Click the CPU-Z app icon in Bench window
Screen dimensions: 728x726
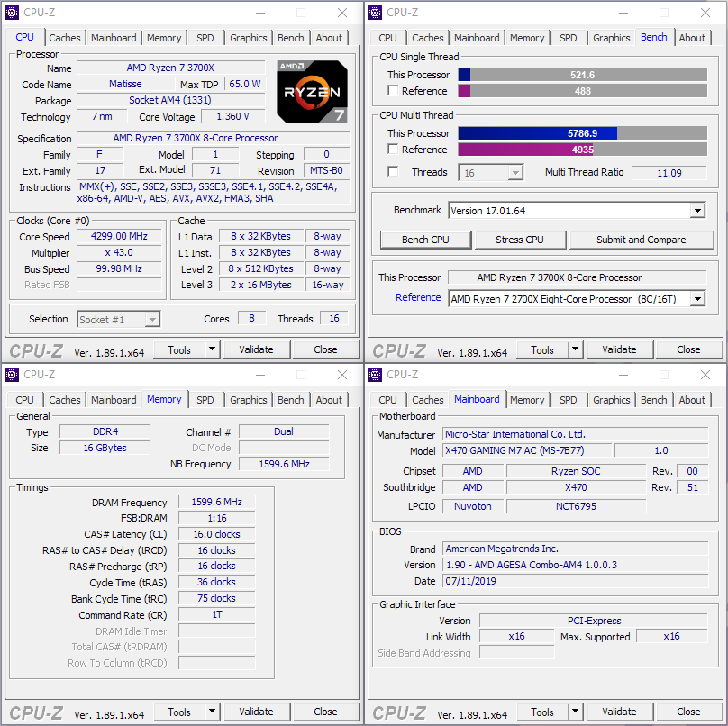click(x=375, y=13)
